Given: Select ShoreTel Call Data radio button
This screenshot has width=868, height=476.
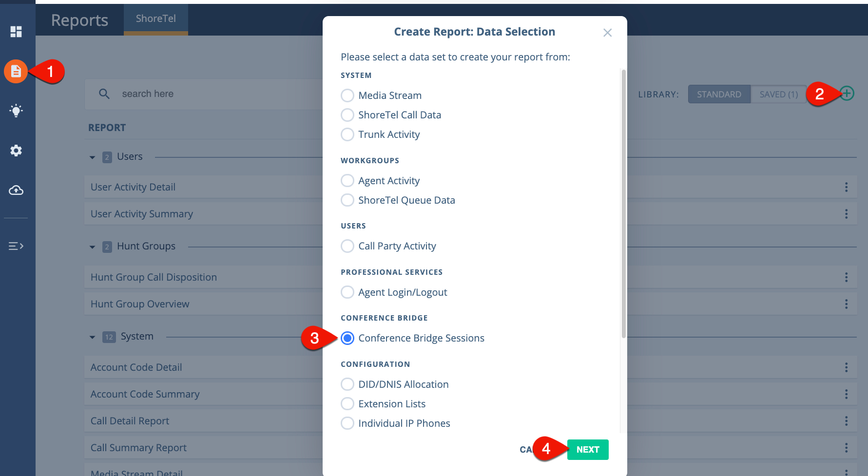Looking at the screenshot, I should (x=347, y=115).
